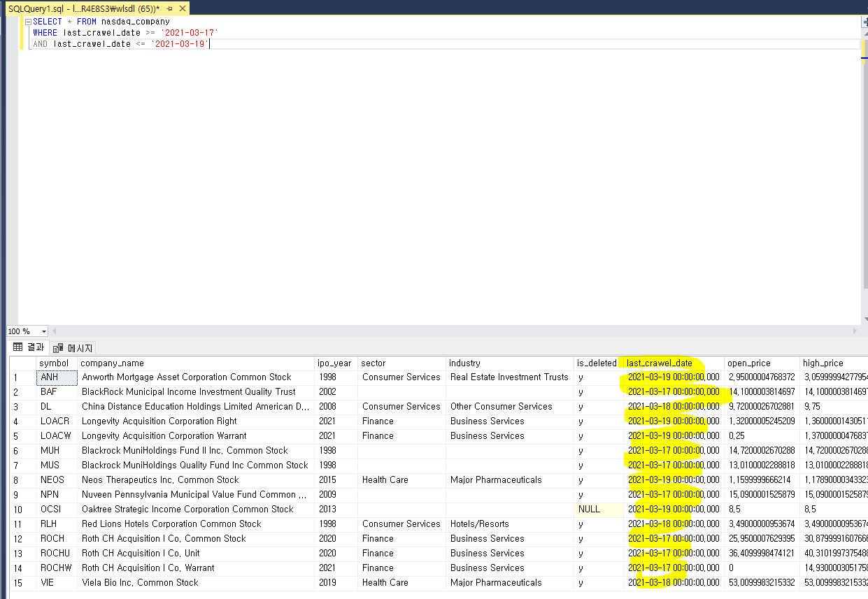
Task: Click ipo_year 2015 cell for NEOS
Action: pos(336,480)
